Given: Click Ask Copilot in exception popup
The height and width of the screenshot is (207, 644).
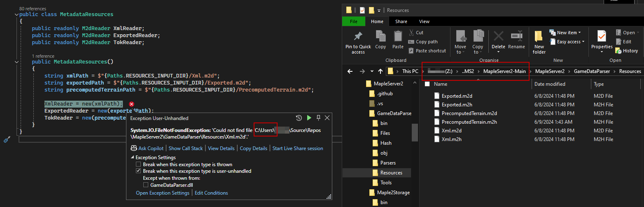Looking at the screenshot, I should [147, 148].
